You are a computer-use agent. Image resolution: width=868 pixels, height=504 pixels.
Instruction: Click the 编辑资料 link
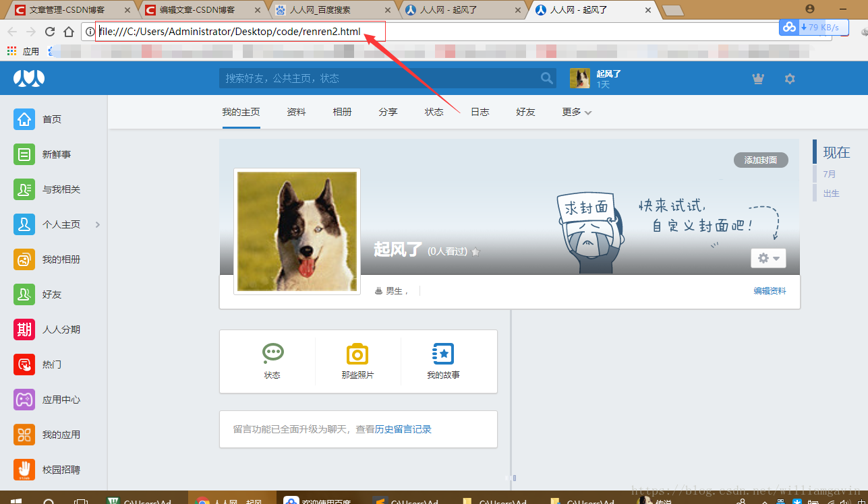[770, 291]
